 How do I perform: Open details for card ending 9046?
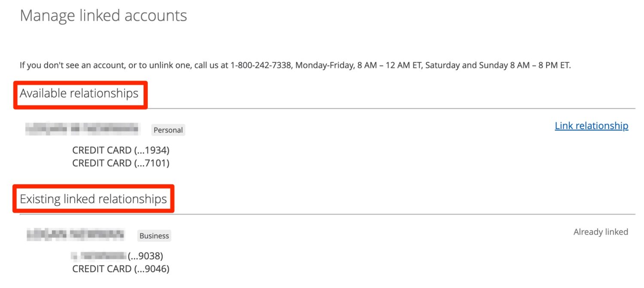pyautogui.click(x=122, y=269)
